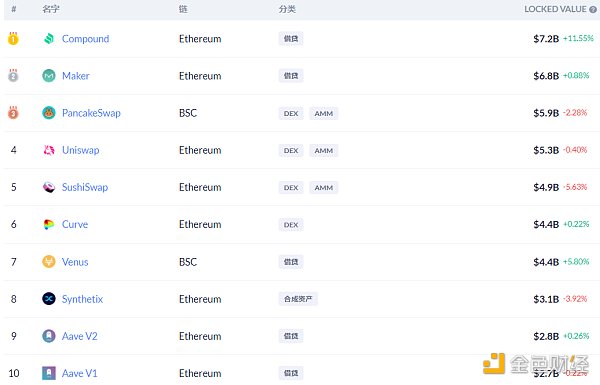
Task: Sort by LOCKED VALUE column header
Action: 555,9
